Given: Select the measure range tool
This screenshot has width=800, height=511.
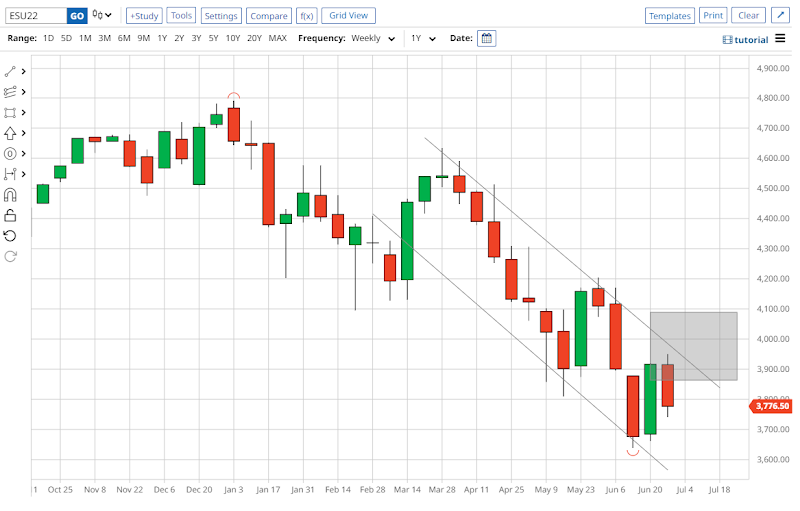Looking at the screenshot, I should click(11, 174).
